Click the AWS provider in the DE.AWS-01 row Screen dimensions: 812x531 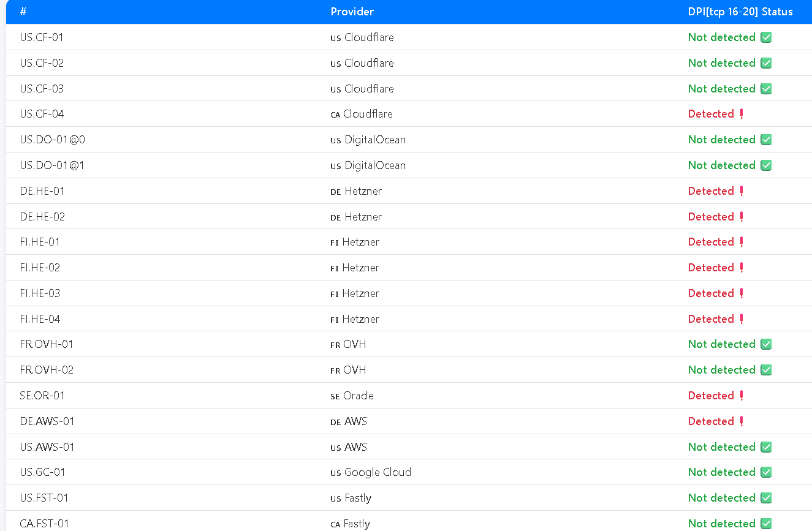click(x=349, y=421)
